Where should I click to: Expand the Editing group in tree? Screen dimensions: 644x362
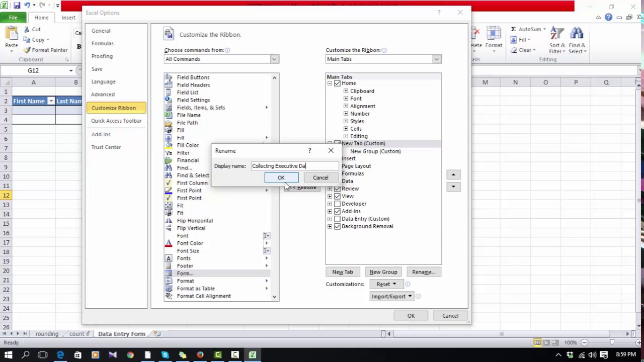click(x=346, y=136)
